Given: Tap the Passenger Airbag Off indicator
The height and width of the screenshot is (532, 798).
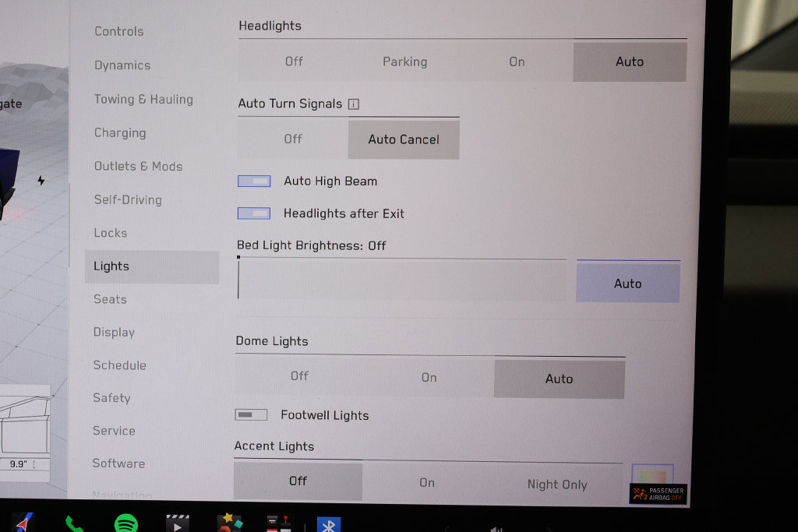Looking at the screenshot, I should point(658,493).
